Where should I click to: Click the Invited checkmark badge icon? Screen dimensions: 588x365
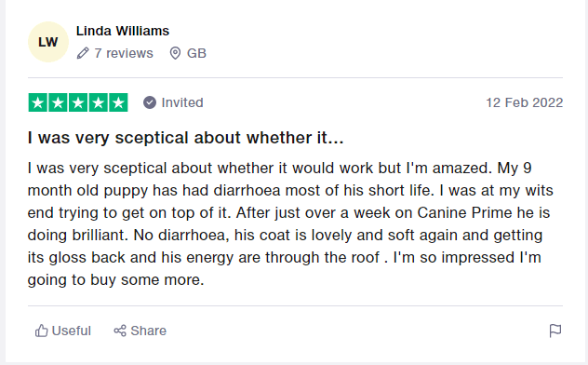(149, 102)
